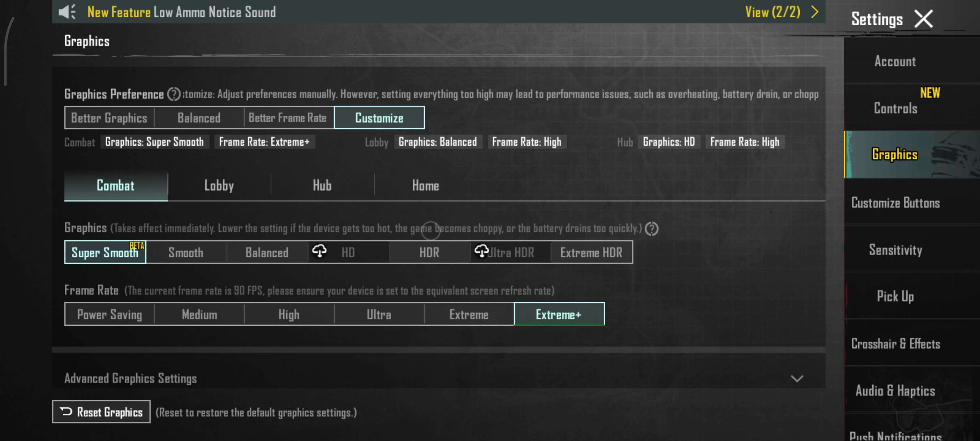The width and height of the screenshot is (980, 441).
Task: Open Sensitivity settings in sidebar
Action: click(x=895, y=250)
